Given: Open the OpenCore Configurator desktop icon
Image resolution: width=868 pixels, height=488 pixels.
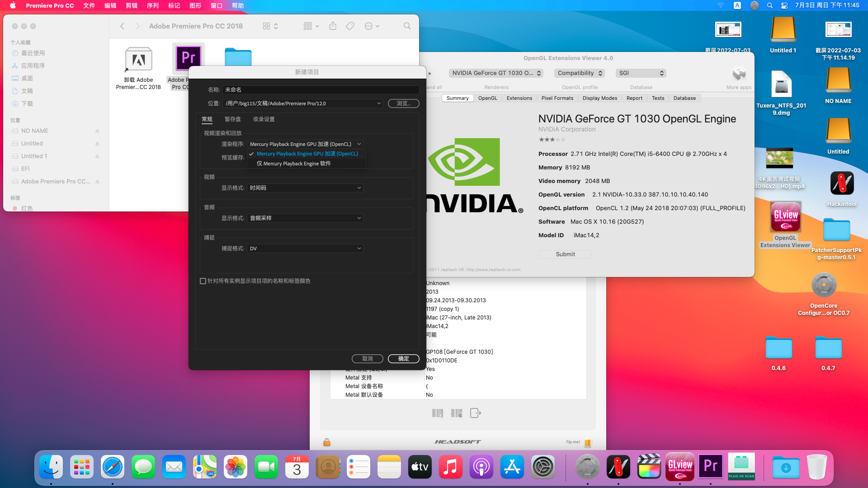Looking at the screenshot, I should pyautogui.click(x=823, y=286).
